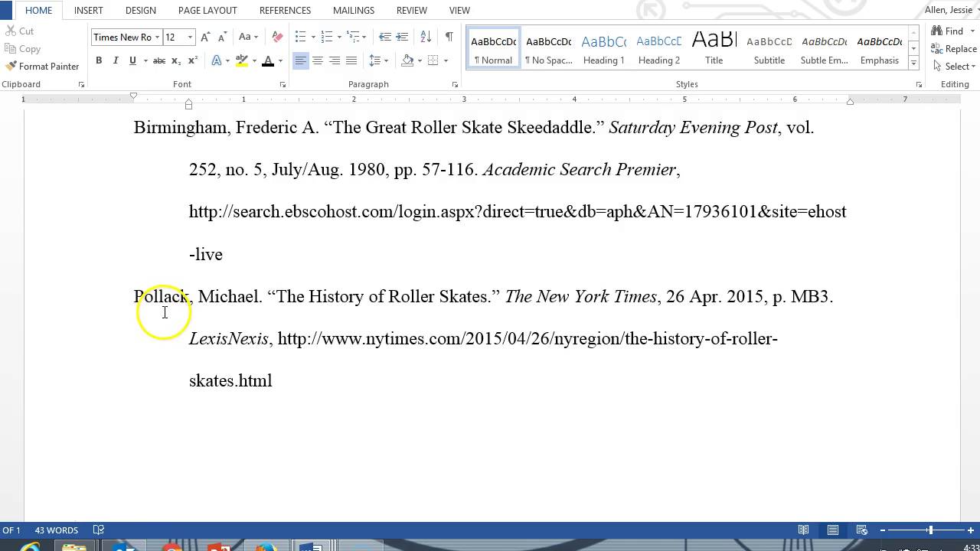Open the DESIGN ribbon tab
The height and width of the screenshot is (551, 980).
click(x=141, y=10)
